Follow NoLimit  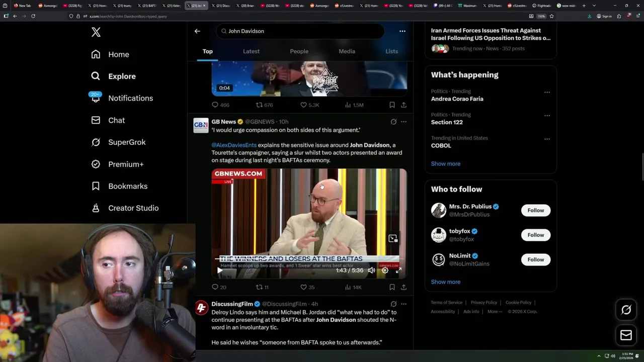coord(536,259)
